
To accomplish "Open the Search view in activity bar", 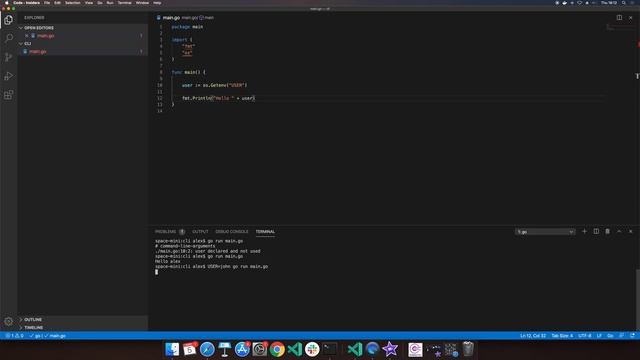I will coord(9,38).
